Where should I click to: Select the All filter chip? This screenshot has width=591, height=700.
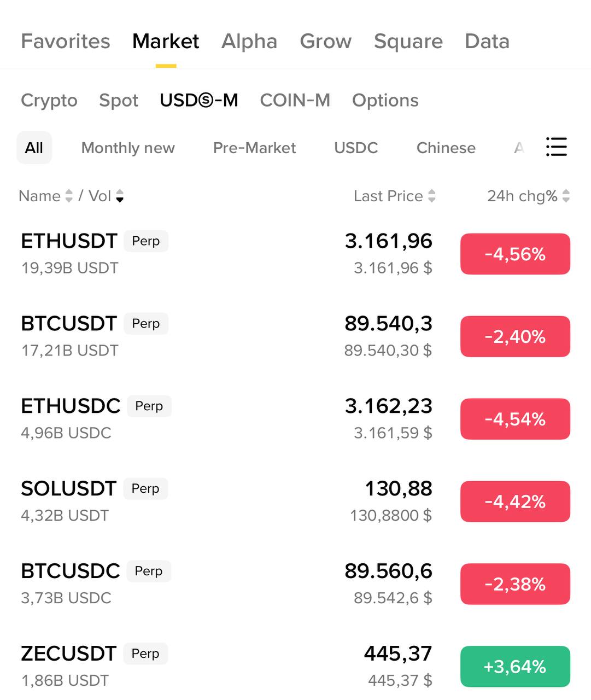pos(34,148)
